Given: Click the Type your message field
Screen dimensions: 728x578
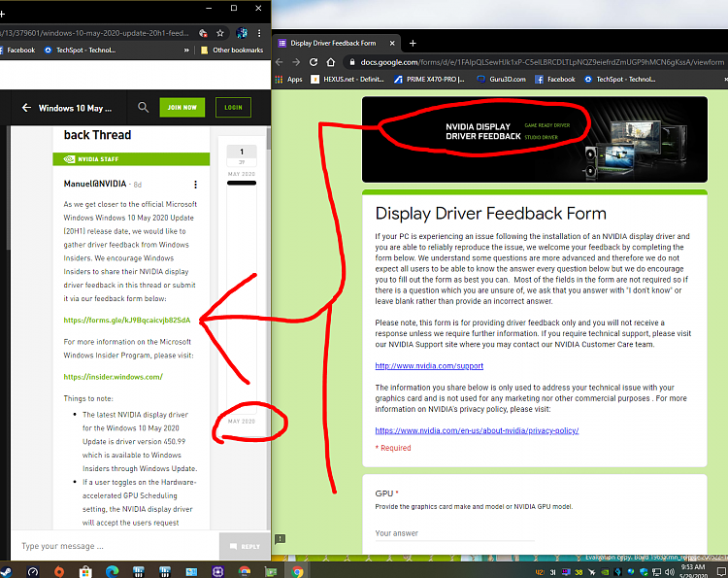Looking at the screenshot, I should point(115,546).
